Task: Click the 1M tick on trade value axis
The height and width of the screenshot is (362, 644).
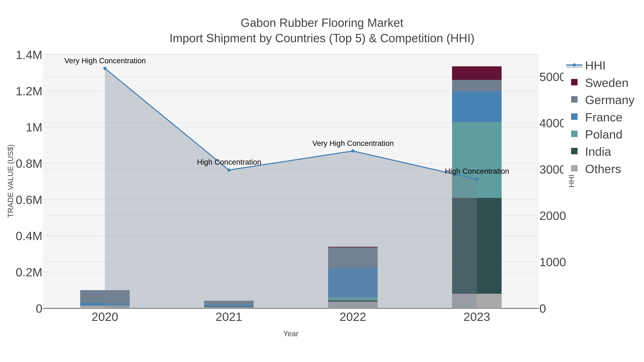Action: coord(34,127)
